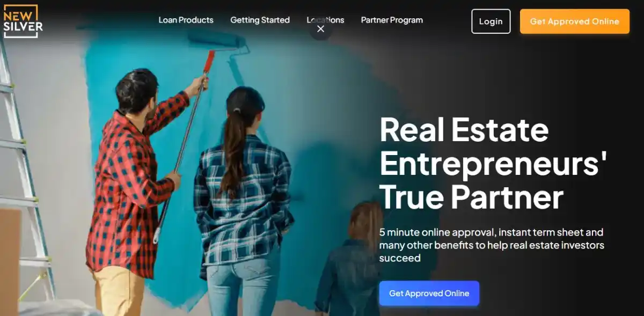Click the man's khaki pants in the photo

(118, 292)
